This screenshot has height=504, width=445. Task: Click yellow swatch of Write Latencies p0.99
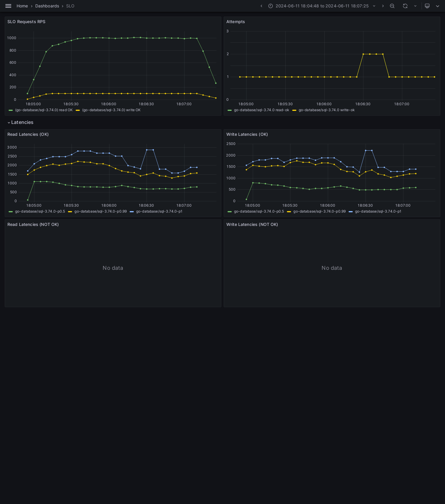[289, 212]
